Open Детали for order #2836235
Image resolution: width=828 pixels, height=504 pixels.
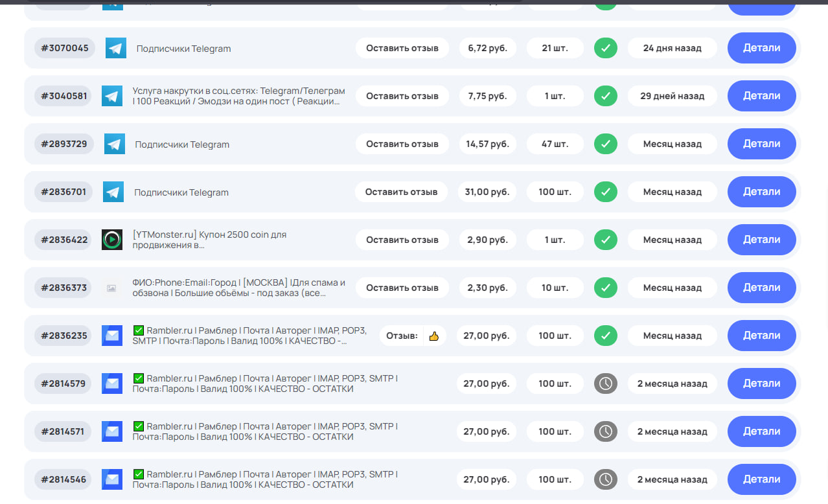[x=762, y=336]
